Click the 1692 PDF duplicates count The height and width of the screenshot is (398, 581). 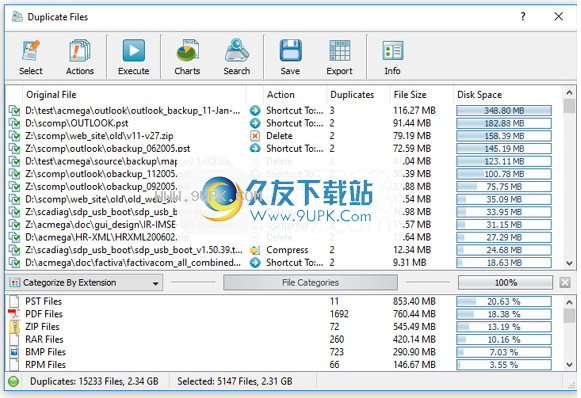pyautogui.click(x=339, y=314)
